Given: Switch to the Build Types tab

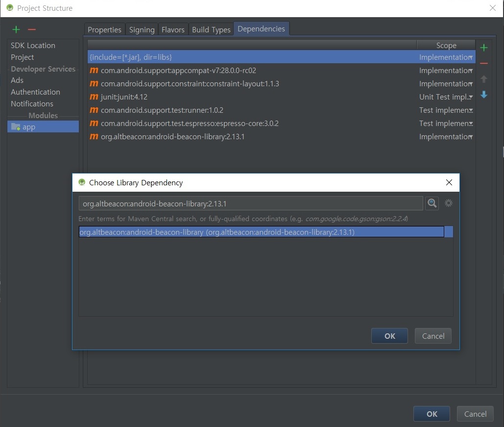Looking at the screenshot, I should click(x=211, y=30).
